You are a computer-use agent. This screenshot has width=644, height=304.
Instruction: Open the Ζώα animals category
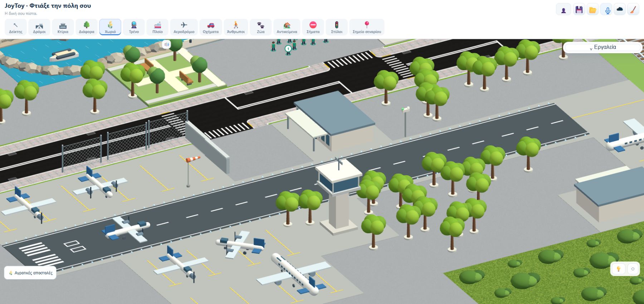click(x=261, y=27)
